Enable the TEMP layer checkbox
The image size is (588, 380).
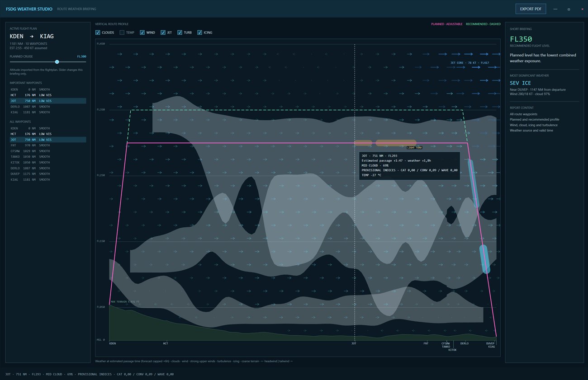click(x=122, y=33)
